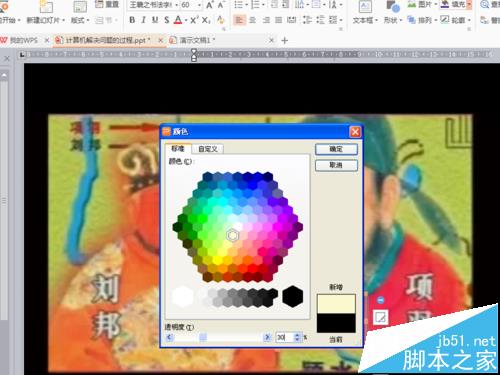Pick the large white hexagon swatch
Image resolution: width=500 pixels, height=375 pixels.
point(183,296)
